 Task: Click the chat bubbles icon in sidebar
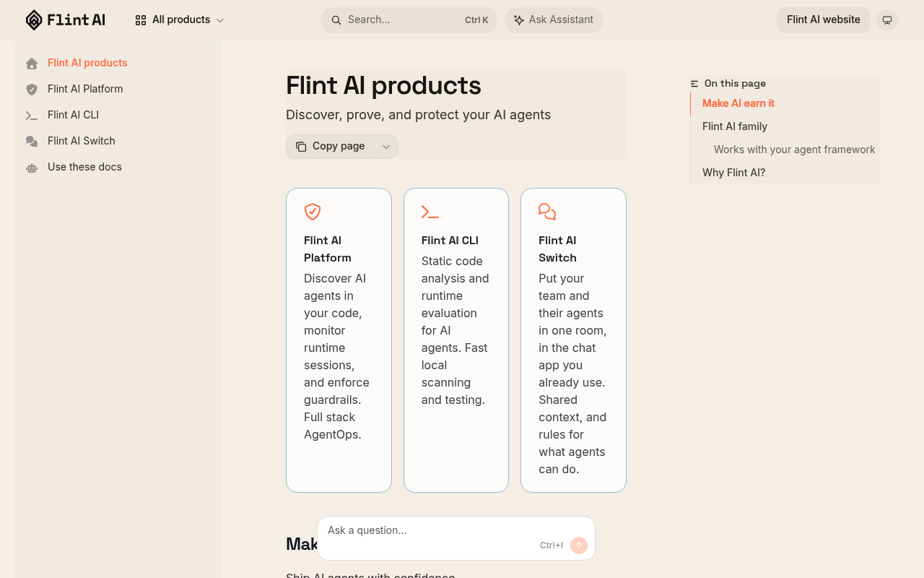pyautogui.click(x=32, y=142)
